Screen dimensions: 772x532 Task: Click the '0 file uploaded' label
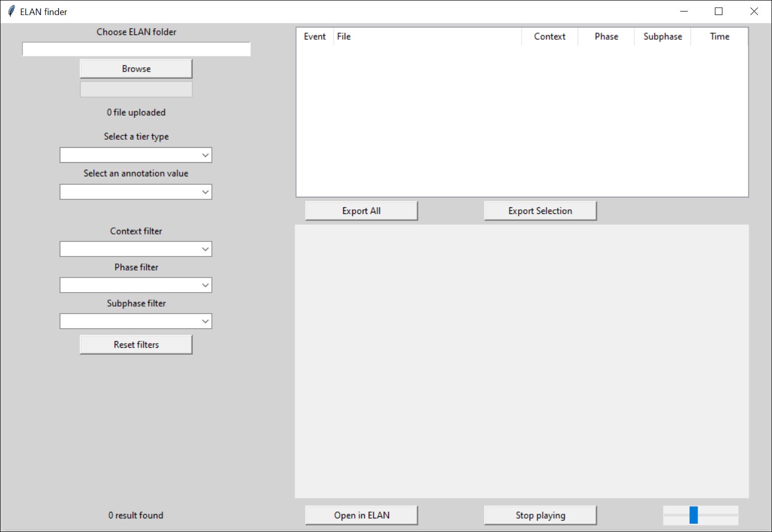pos(136,112)
